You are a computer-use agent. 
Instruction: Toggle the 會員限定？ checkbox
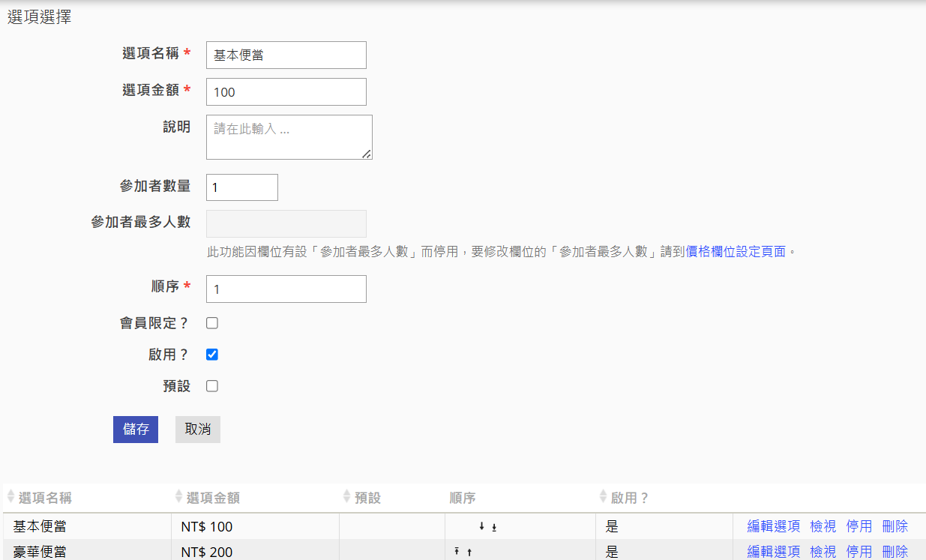[x=212, y=323]
